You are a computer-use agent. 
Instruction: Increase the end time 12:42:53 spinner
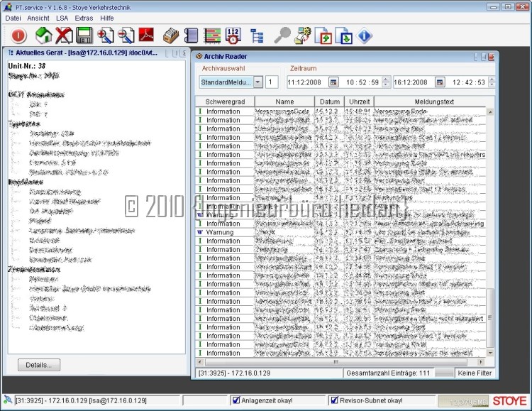point(492,80)
